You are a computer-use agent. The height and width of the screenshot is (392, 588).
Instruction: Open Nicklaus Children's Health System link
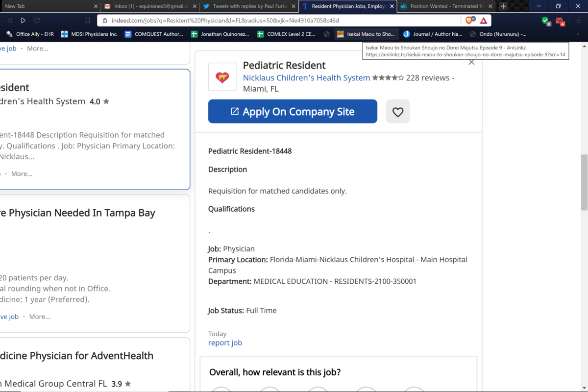tap(306, 78)
